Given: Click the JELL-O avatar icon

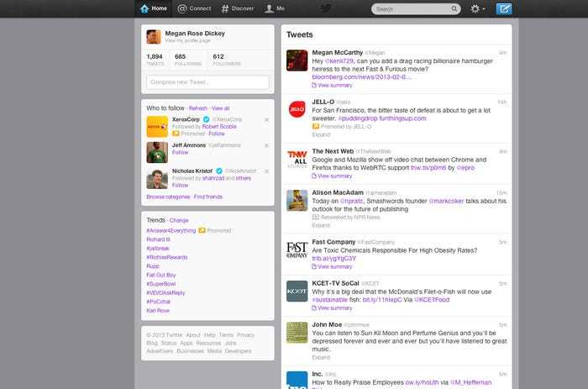Looking at the screenshot, I should point(297,109).
